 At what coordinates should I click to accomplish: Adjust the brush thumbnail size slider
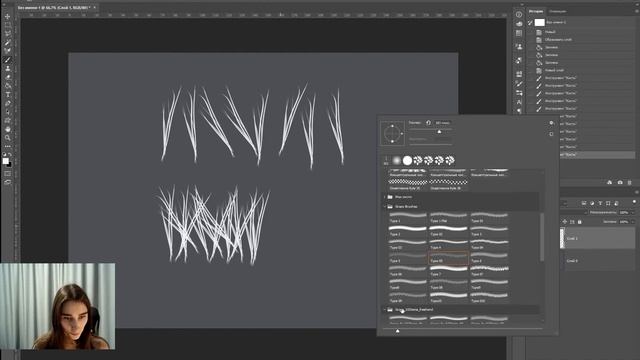[x=398, y=331]
